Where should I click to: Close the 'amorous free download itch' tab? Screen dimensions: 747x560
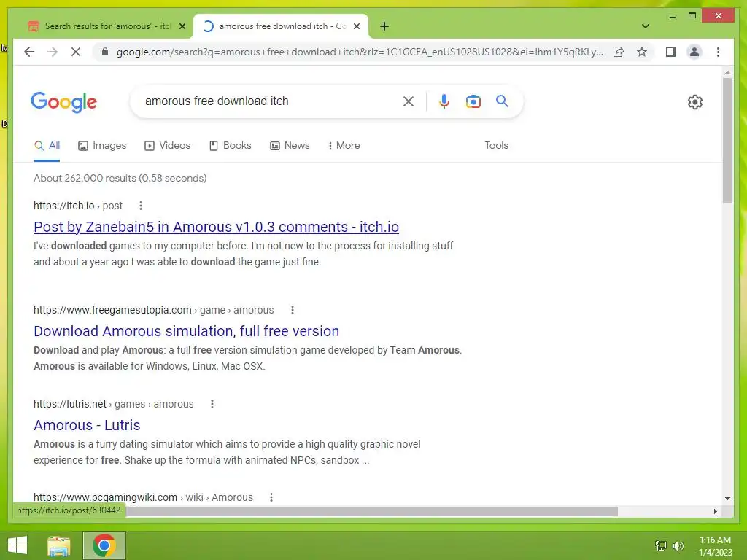[356, 26]
